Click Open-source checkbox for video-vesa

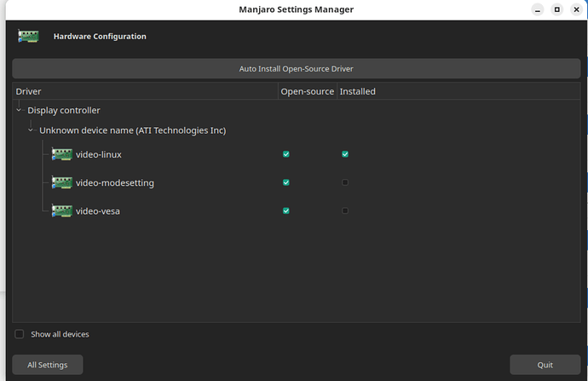click(286, 211)
